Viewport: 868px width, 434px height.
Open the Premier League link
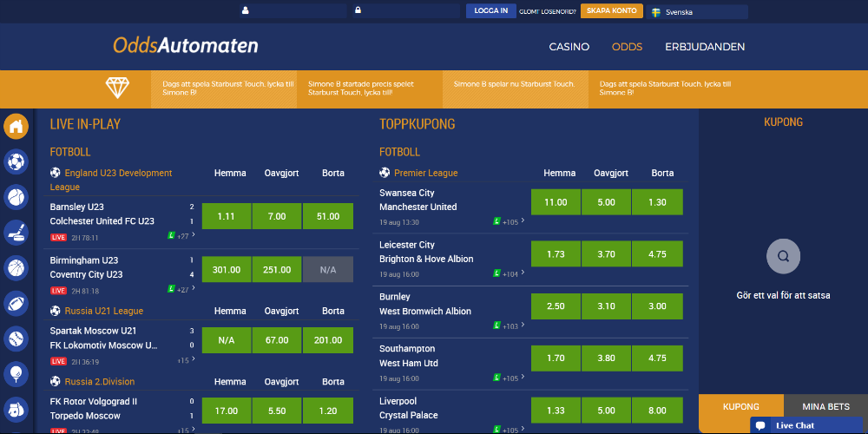(x=425, y=174)
